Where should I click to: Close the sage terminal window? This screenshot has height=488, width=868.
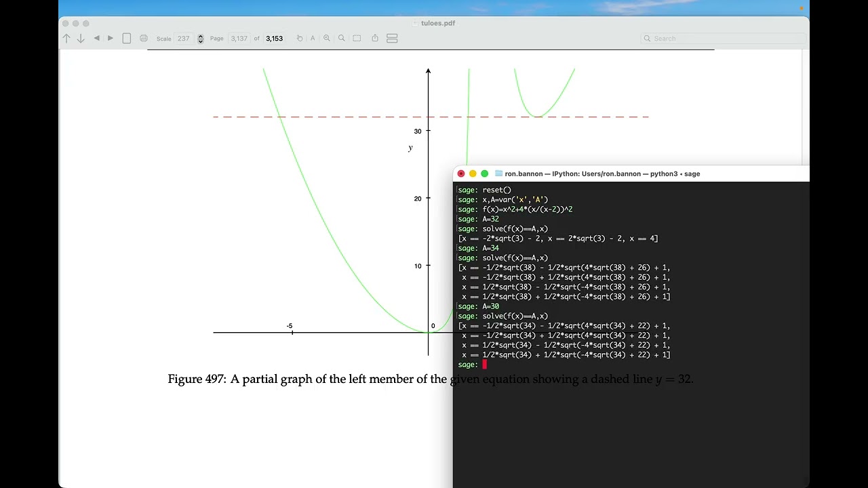pyautogui.click(x=461, y=174)
